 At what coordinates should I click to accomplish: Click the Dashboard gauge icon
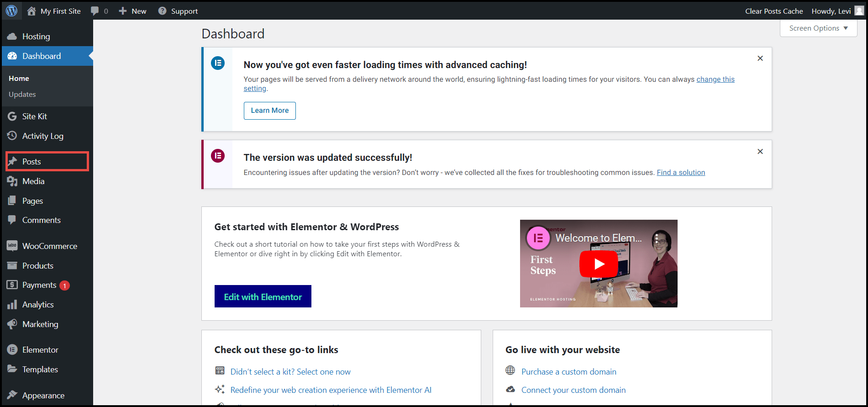point(12,56)
